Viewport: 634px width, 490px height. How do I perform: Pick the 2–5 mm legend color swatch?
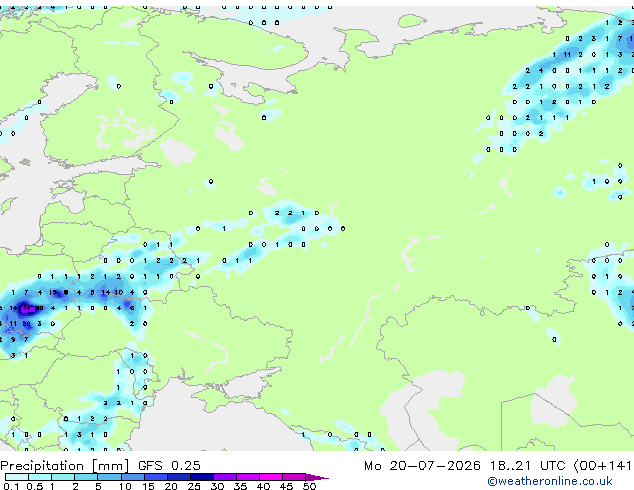(x=86, y=477)
